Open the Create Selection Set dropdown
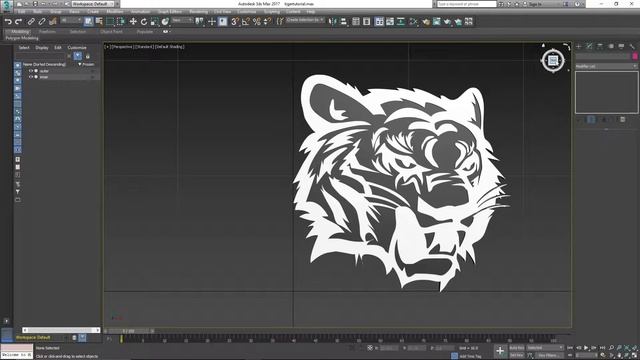640x360 pixels. 305,20
